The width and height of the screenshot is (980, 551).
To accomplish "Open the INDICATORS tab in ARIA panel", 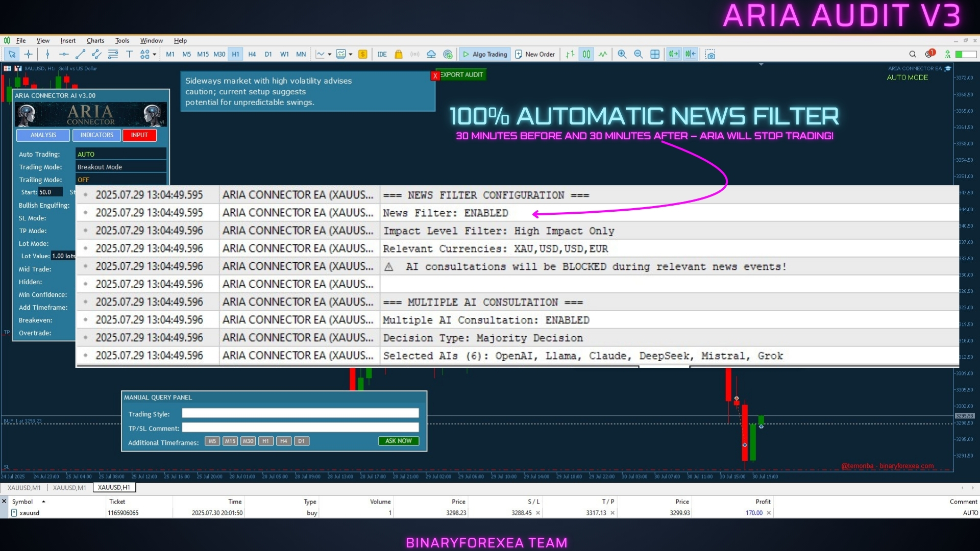I will point(97,135).
